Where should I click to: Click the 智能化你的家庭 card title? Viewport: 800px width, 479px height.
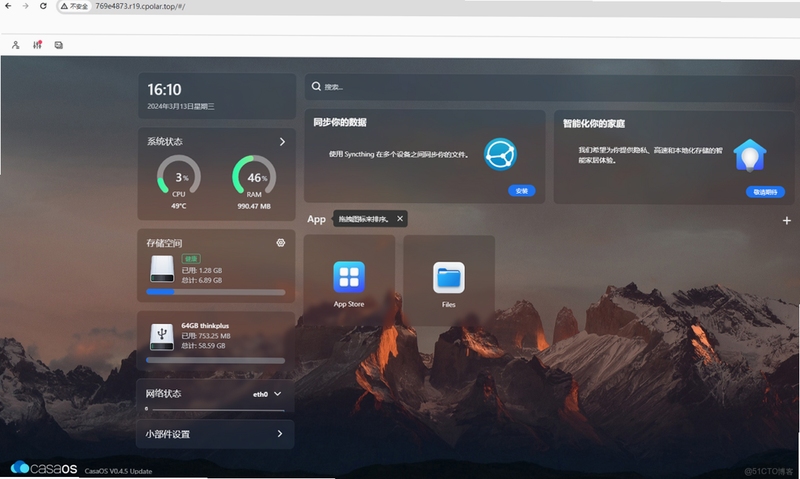(594, 123)
